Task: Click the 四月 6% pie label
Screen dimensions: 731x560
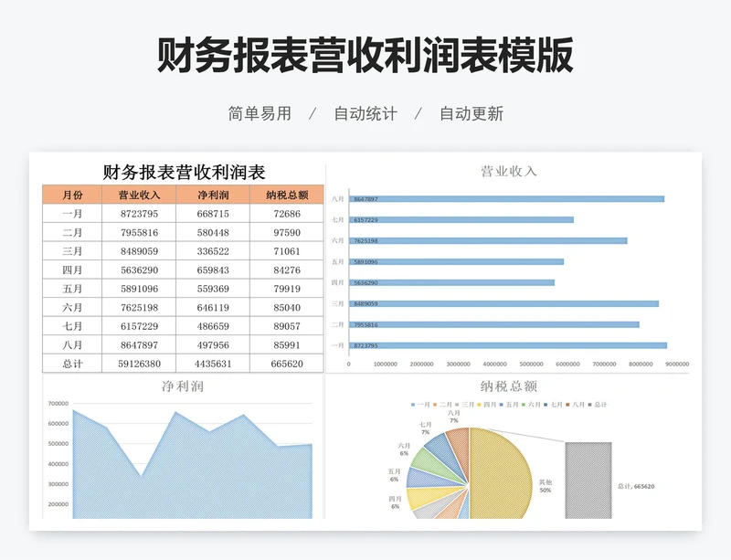Action: [x=395, y=502]
